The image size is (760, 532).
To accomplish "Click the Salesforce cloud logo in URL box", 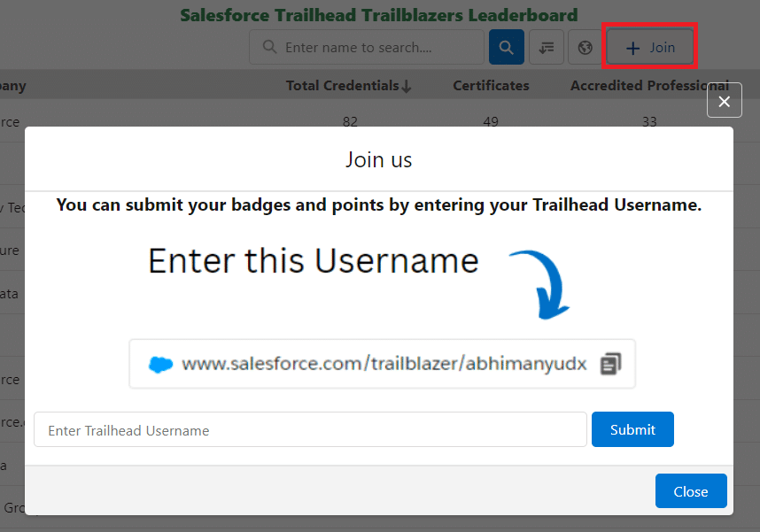I will (160, 364).
